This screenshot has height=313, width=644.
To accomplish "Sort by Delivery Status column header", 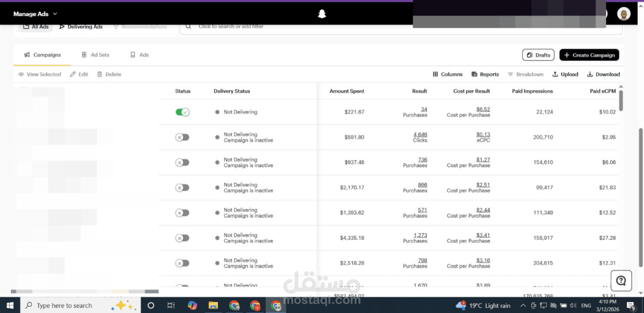I will point(232,91).
